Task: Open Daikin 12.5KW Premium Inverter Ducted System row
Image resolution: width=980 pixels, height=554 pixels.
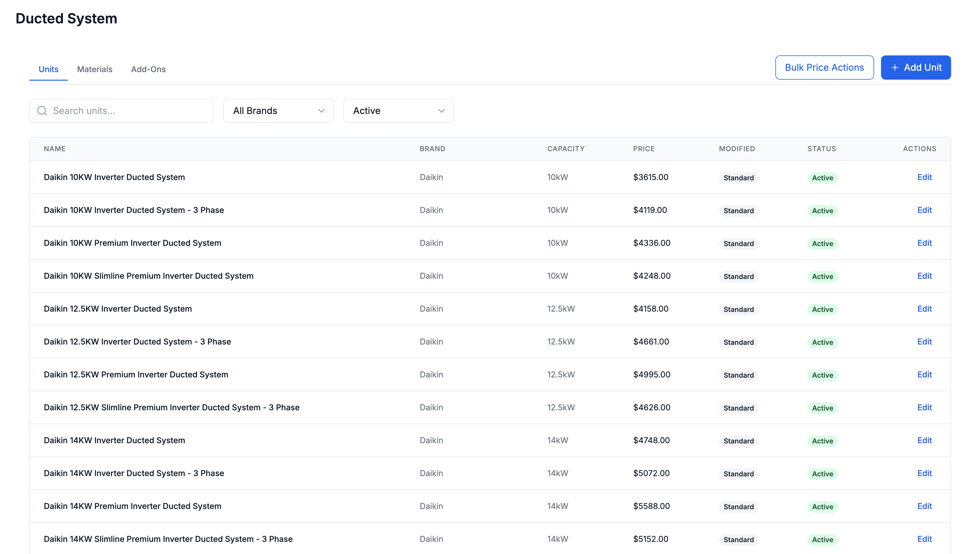Action: 136,375
